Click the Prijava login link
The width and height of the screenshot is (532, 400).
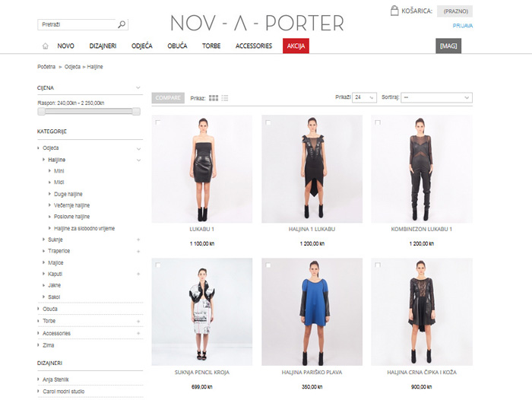(x=462, y=26)
